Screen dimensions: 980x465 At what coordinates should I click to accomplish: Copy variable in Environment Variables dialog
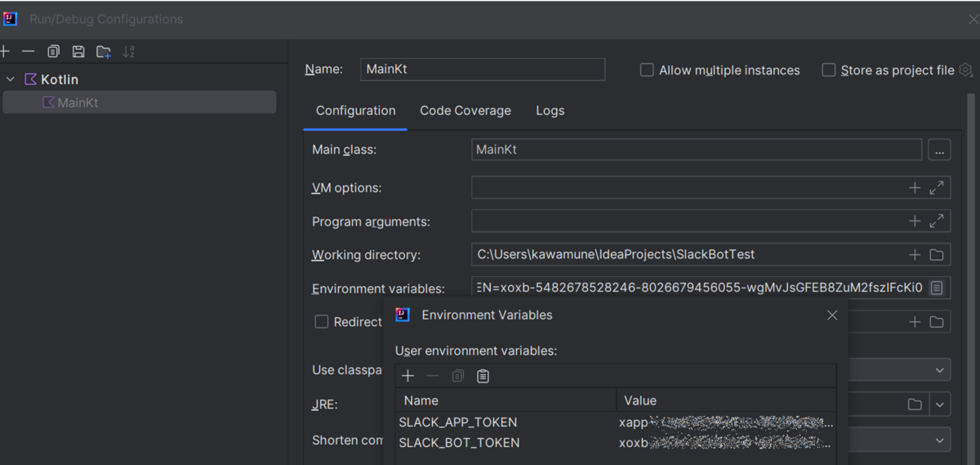point(458,376)
